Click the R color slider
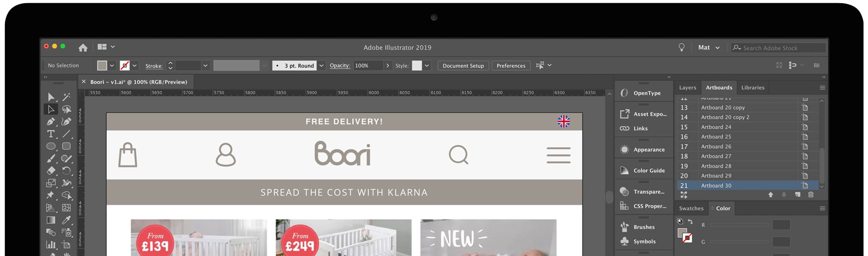 (x=739, y=225)
